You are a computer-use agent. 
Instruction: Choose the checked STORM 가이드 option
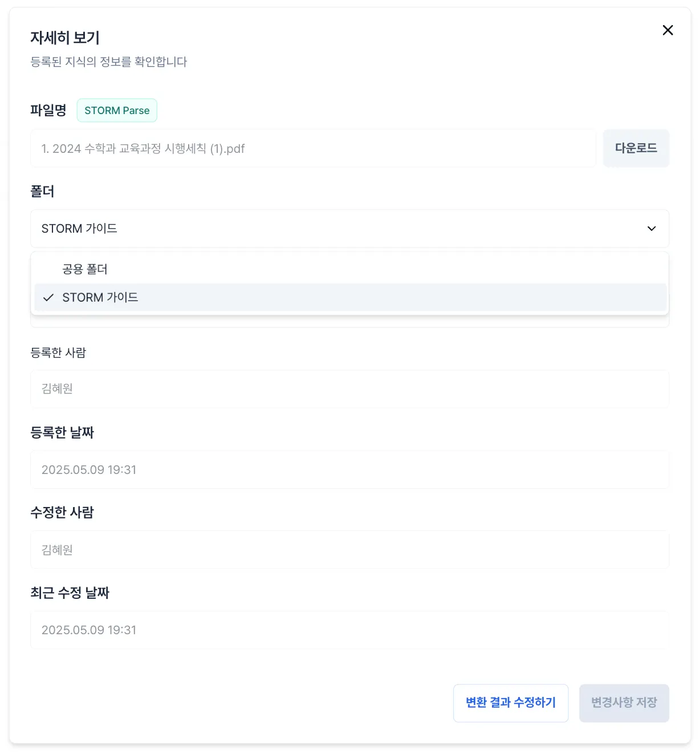pyautogui.click(x=100, y=298)
